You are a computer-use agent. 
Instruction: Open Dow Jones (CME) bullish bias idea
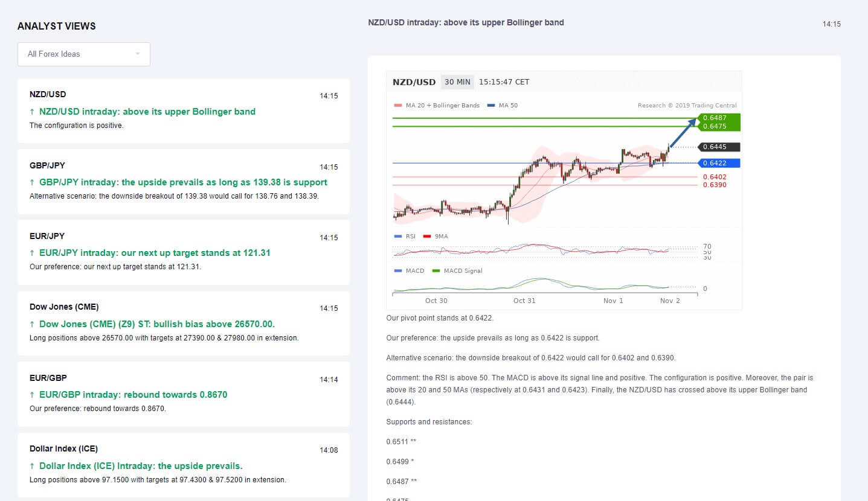[x=157, y=324]
